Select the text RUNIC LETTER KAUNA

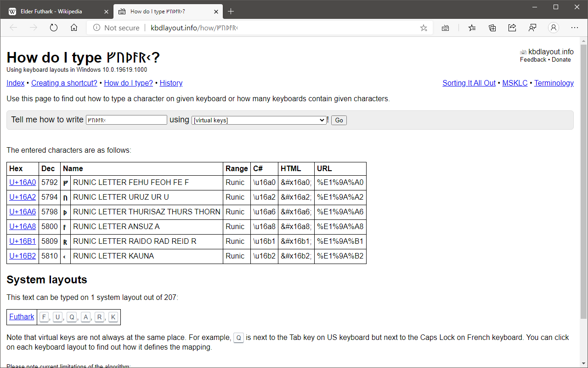pos(113,256)
